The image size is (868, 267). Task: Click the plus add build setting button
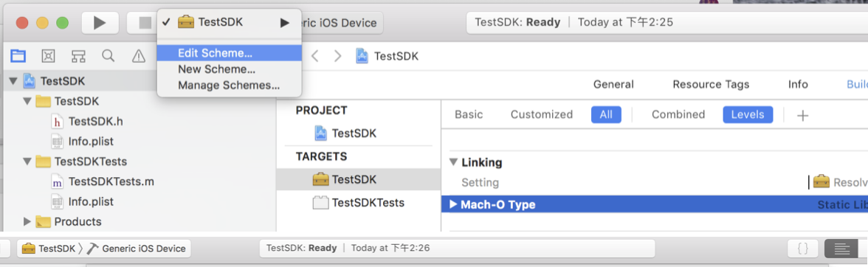coord(803,115)
